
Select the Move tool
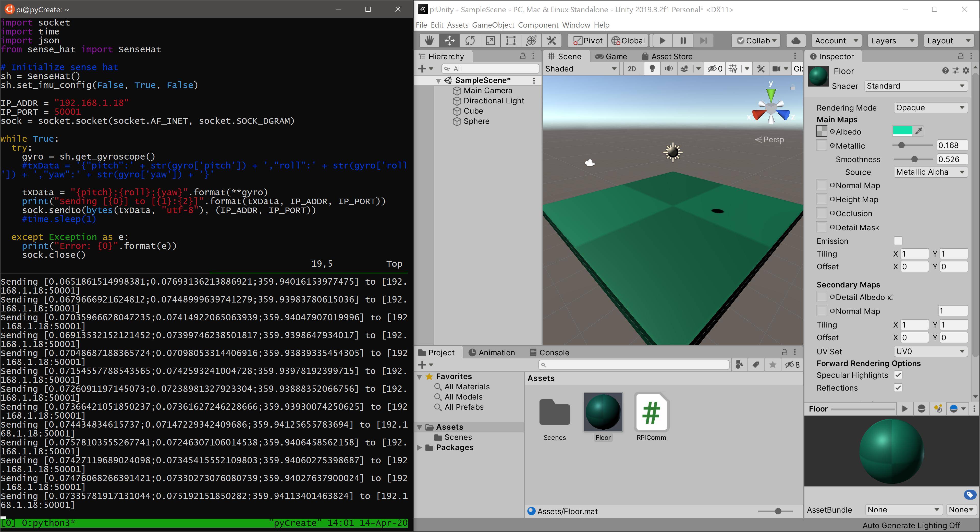point(450,41)
